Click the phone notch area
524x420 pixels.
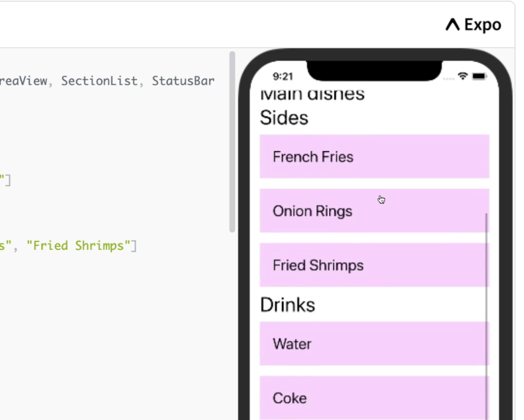coord(374,70)
